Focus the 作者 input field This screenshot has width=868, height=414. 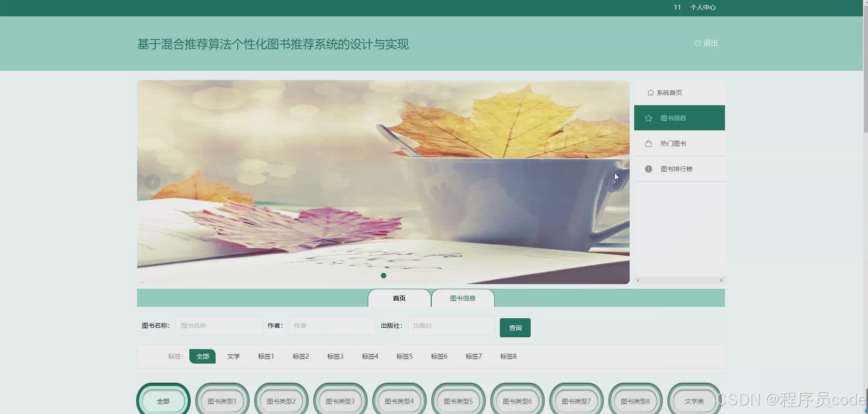pos(332,325)
